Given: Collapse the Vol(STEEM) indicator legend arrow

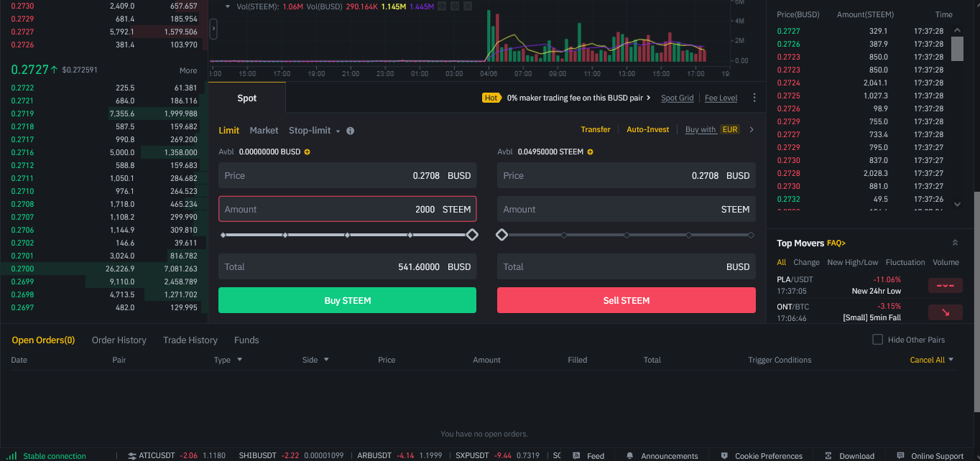Looking at the screenshot, I should (x=227, y=6).
